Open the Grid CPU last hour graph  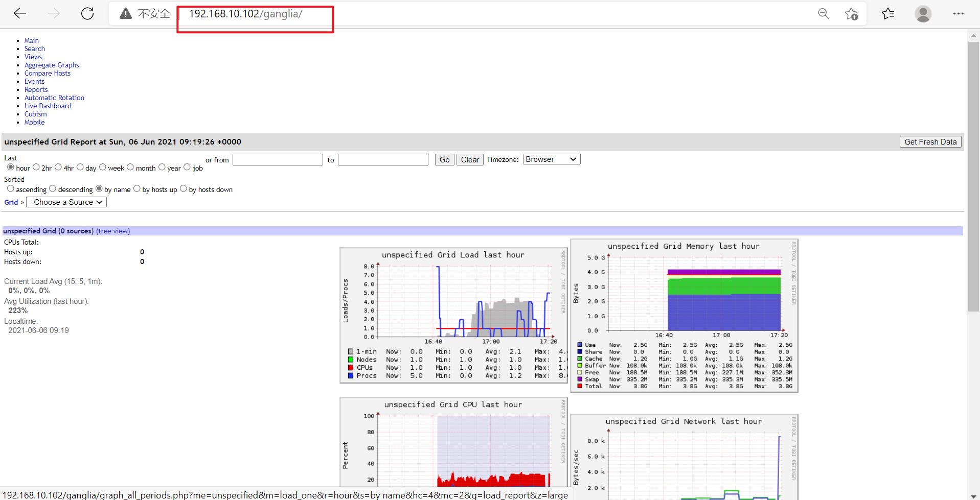click(453, 442)
